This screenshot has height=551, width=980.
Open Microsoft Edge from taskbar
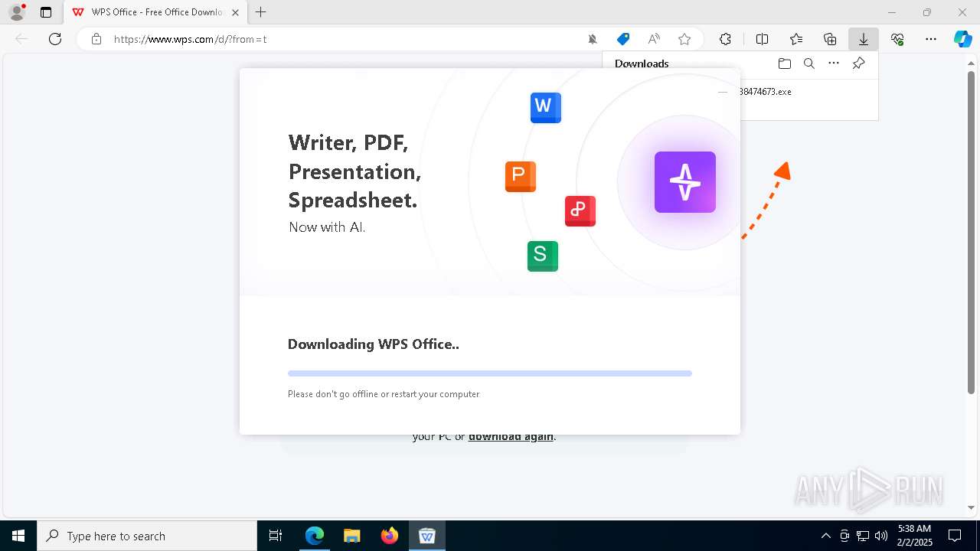click(x=315, y=536)
